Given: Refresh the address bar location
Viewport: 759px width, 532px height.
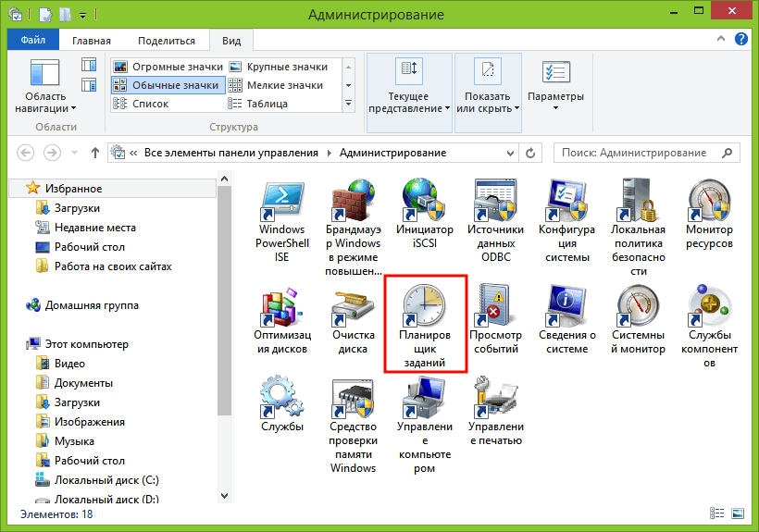Looking at the screenshot, I should click(x=530, y=154).
